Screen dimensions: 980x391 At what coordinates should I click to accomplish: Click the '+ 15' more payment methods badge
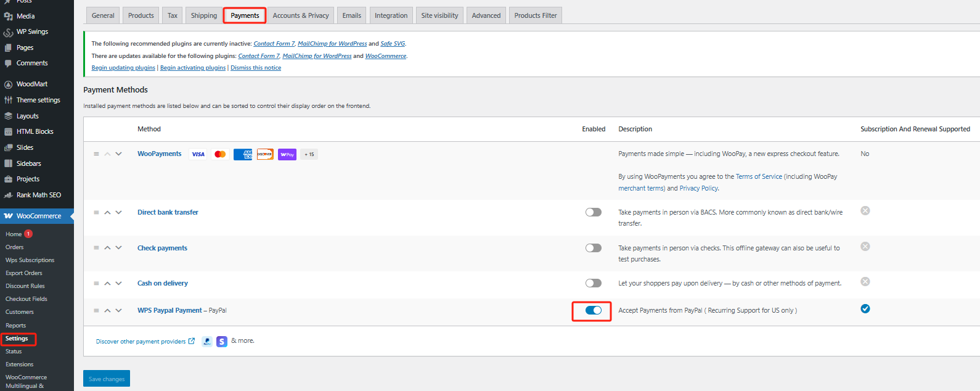point(309,154)
